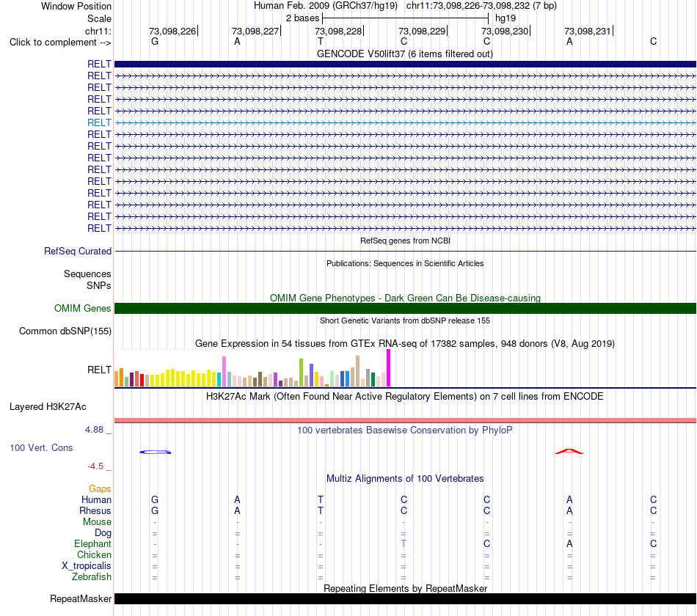
Task: Select the Zebrafish species label
Action: click(92, 576)
